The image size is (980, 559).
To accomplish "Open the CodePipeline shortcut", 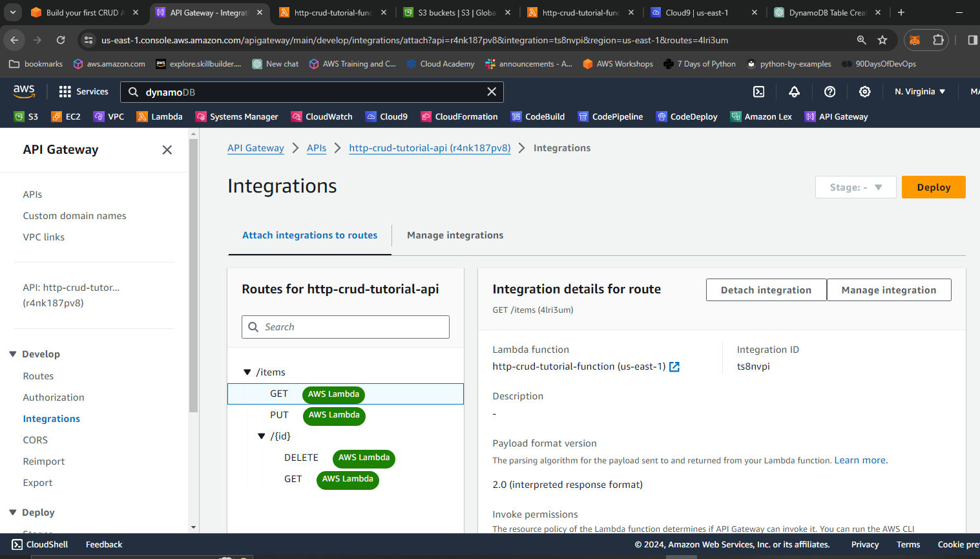I will [x=610, y=117].
